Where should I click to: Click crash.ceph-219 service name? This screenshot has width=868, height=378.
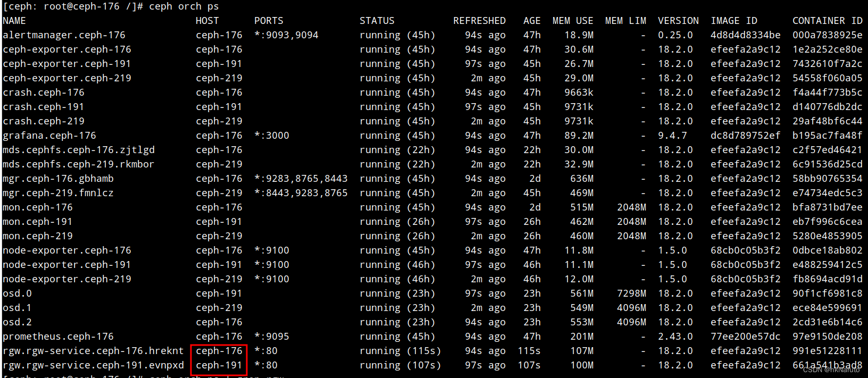(x=44, y=121)
